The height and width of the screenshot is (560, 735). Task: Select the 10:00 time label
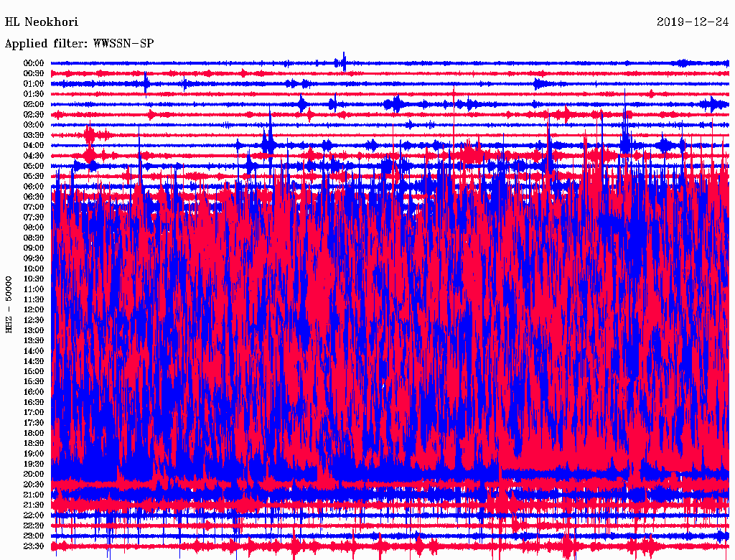(x=34, y=269)
